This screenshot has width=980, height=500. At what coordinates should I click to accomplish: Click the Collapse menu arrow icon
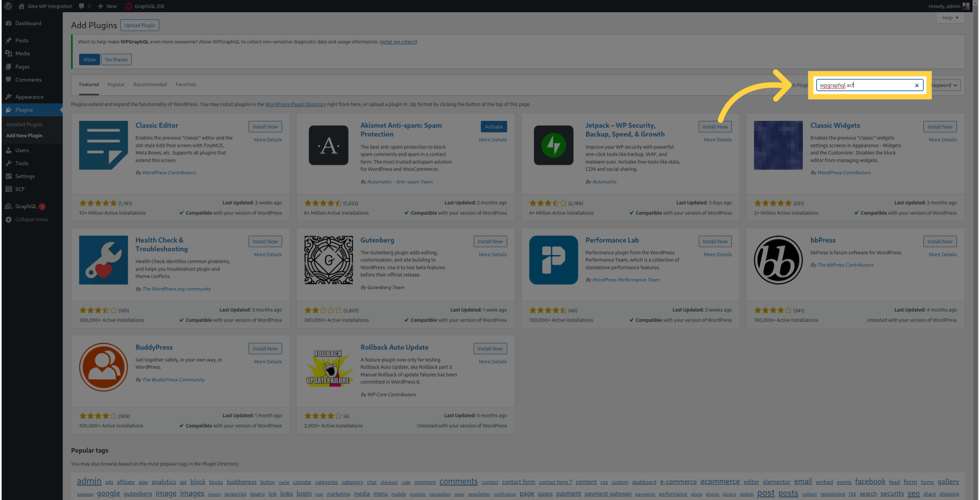9,220
